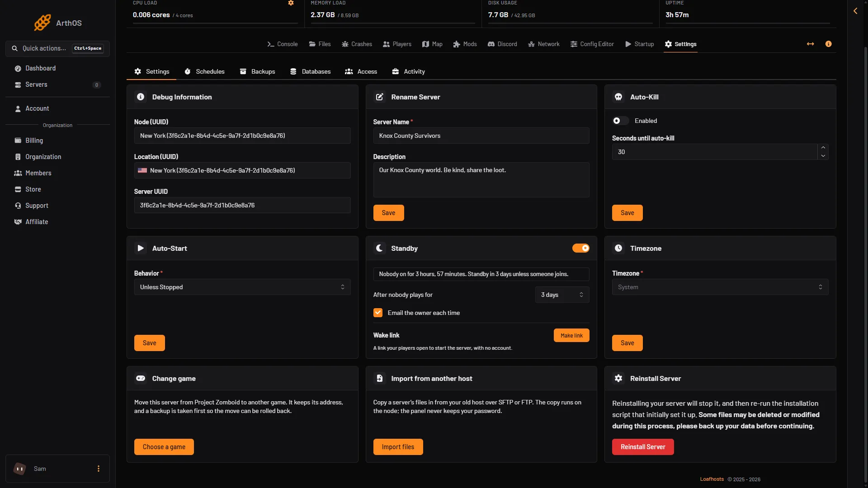Turn off Standby toggle
Image resolution: width=868 pixels, height=488 pixels.
pyautogui.click(x=580, y=248)
